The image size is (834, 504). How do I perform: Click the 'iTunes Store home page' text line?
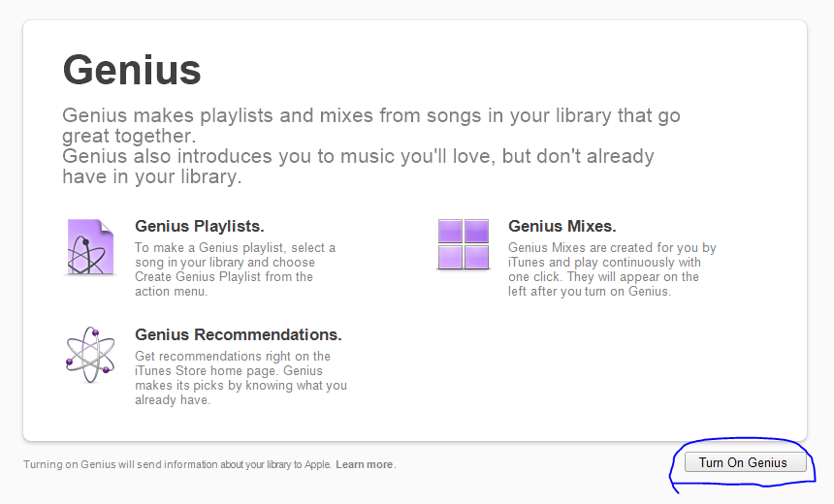pos(229,370)
